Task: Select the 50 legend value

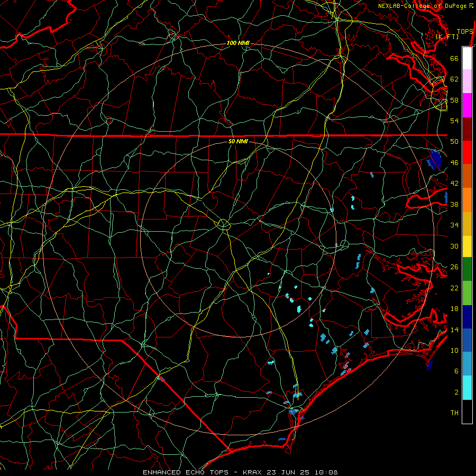Action: (454, 141)
